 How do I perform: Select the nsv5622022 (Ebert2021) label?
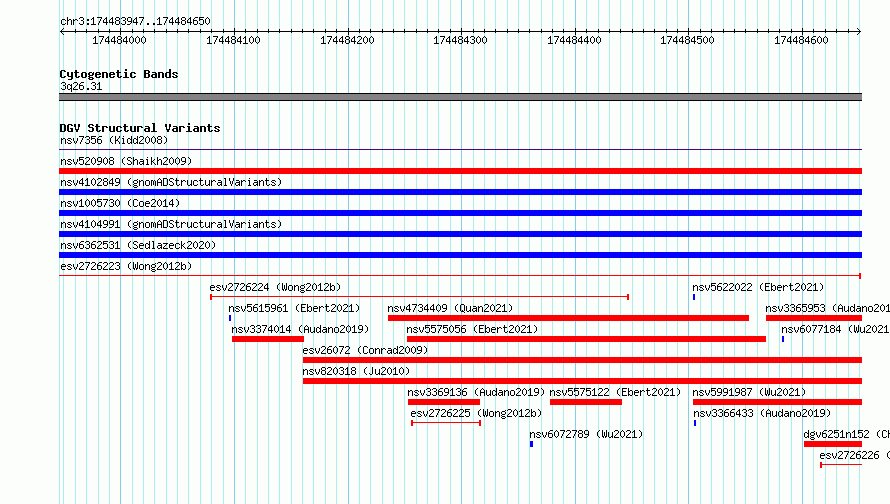point(758,287)
